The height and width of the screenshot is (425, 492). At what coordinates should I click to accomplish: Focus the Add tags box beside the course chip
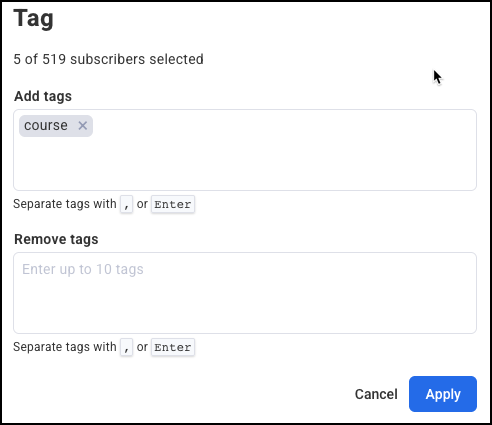pyautogui.click(x=283, y=126)
